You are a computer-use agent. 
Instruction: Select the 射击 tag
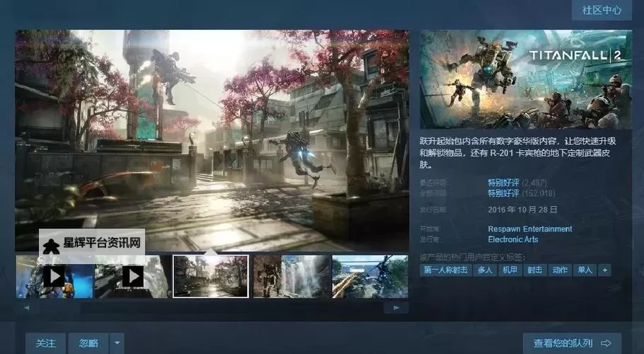coord(535,270)
